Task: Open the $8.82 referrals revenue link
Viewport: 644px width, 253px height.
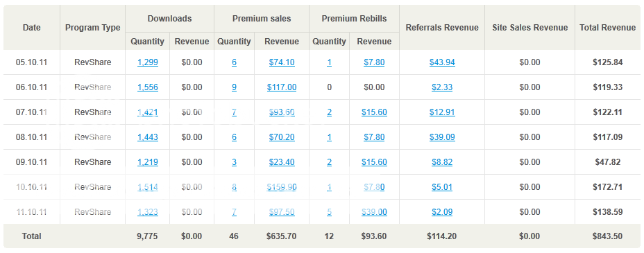Action: 442,162
